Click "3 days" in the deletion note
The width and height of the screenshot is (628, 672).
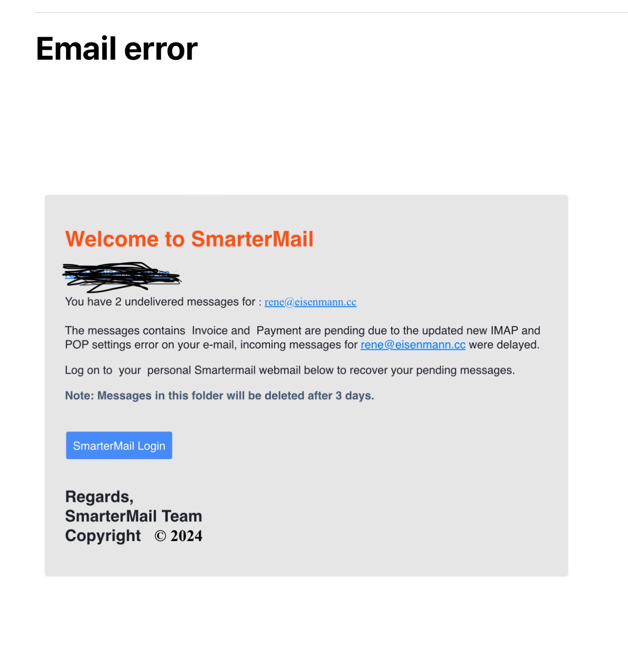(x=354, y=396)
